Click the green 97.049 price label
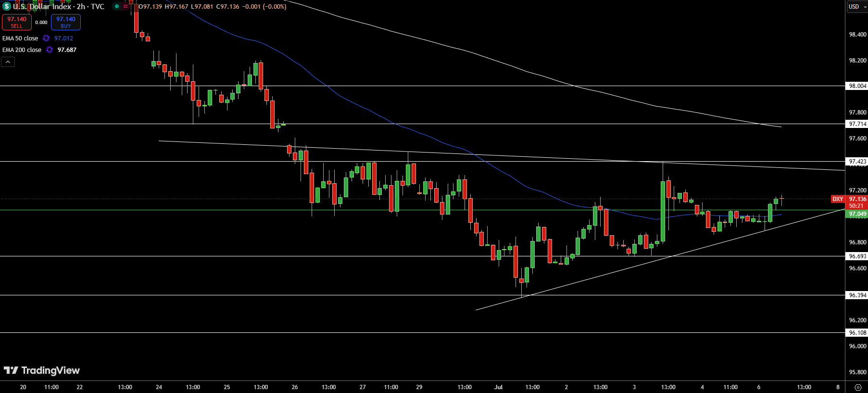 [857, 214]
